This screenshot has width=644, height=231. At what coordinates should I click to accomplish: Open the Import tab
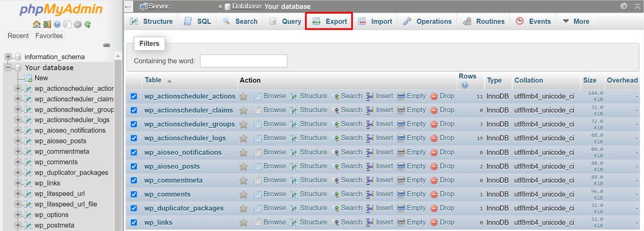point(375,21)
